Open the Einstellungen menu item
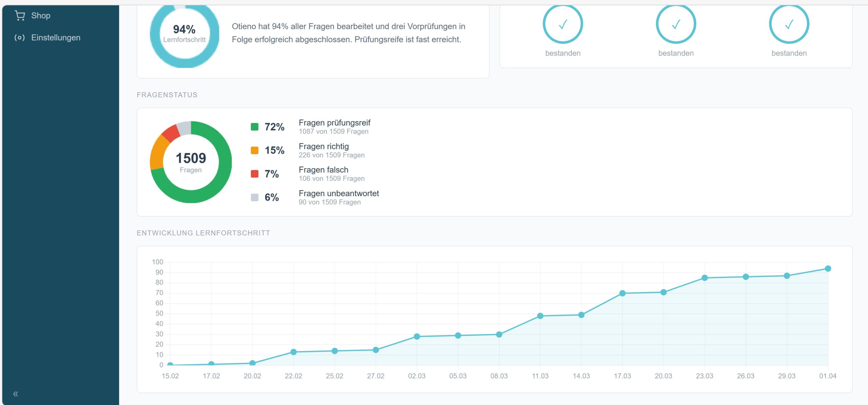The image size is (868, 405). click(56, 38)
